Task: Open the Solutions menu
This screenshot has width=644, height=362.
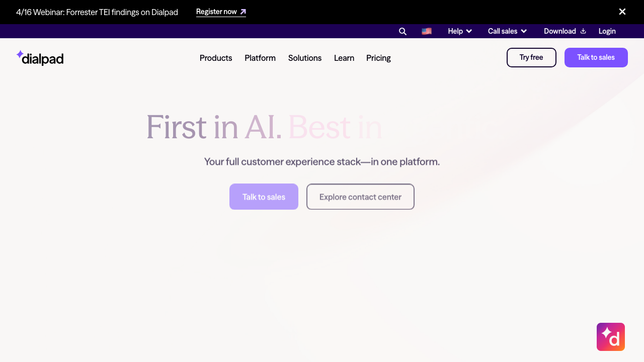Action: (305, 58)
